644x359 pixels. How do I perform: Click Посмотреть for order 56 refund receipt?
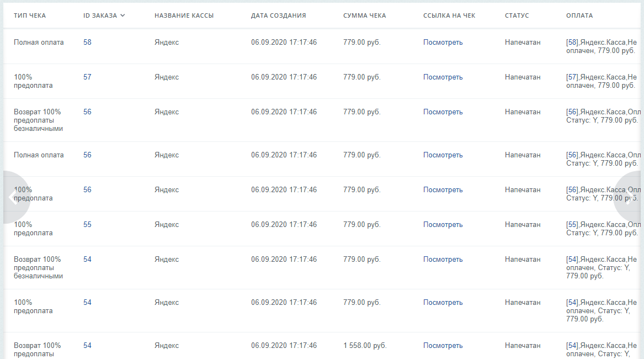(443, 112)
